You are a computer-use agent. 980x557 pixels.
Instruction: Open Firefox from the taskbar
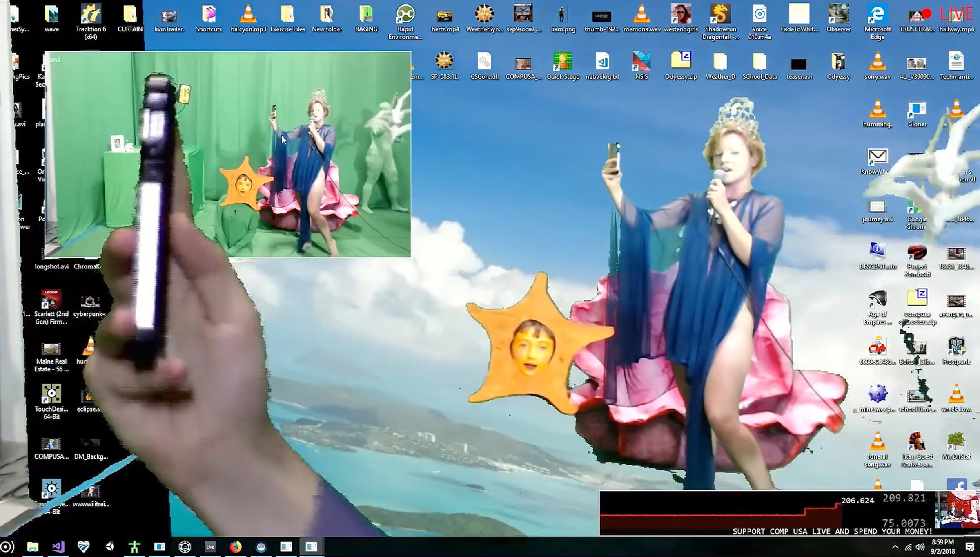coord(236,546)
